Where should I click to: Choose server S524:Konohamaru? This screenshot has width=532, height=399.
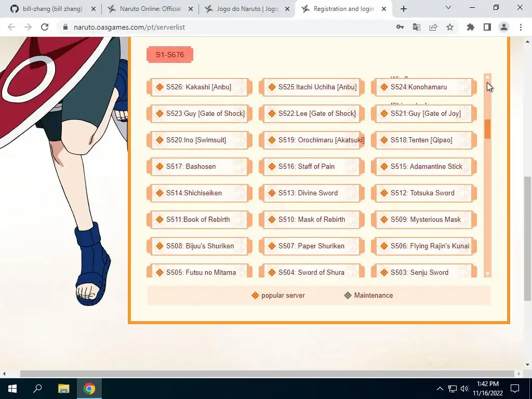click(x=424, y=87)
